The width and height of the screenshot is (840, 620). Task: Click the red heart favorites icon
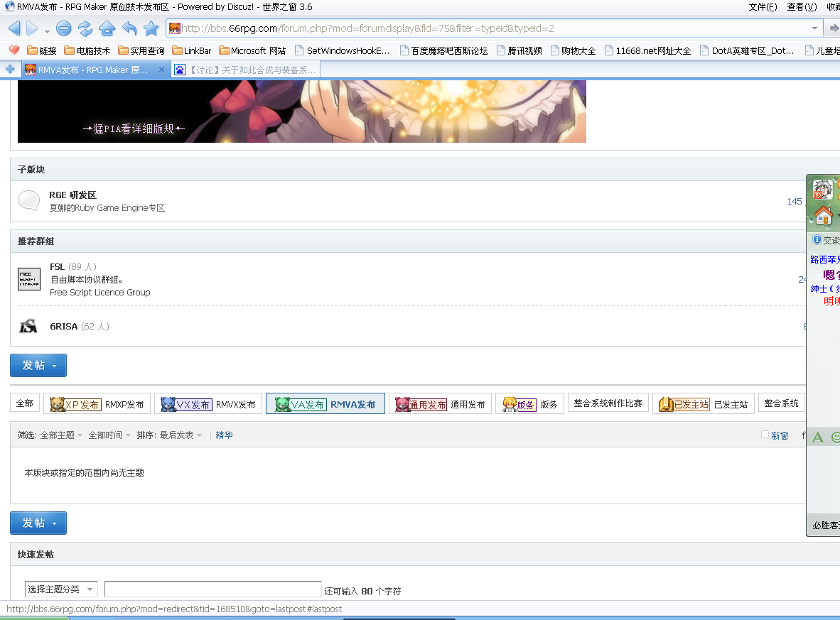click(14, 50)
